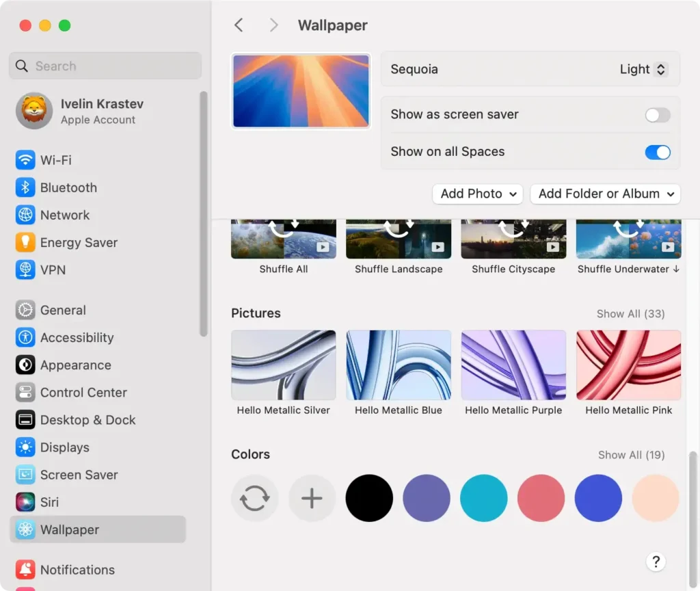The width and height of the screenshot is (700, 591).
Task: Go back with the left chevron
Action: 239,25
